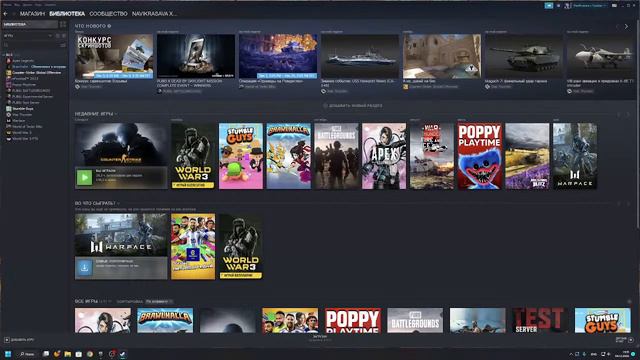Image resolution: width=640 pixels, height=360 pixels.
Task: Toggle the collections grid view icon
Action: point(63,24)
